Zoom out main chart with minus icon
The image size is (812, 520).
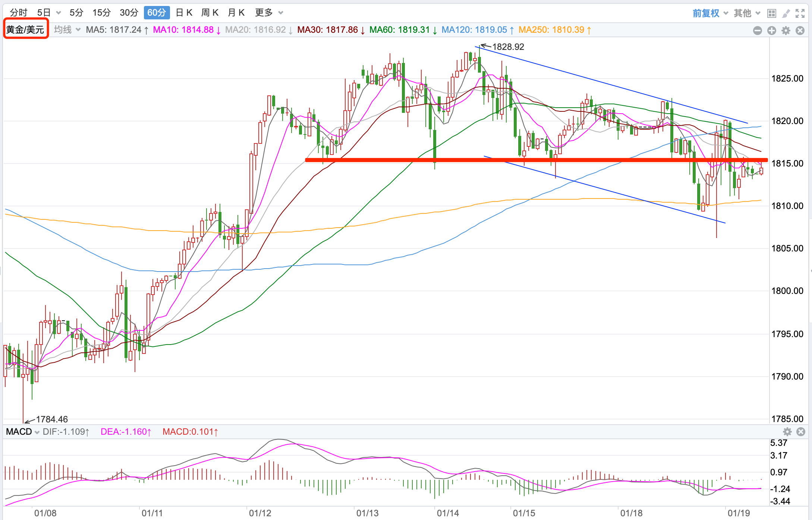[x=757, y=31]
